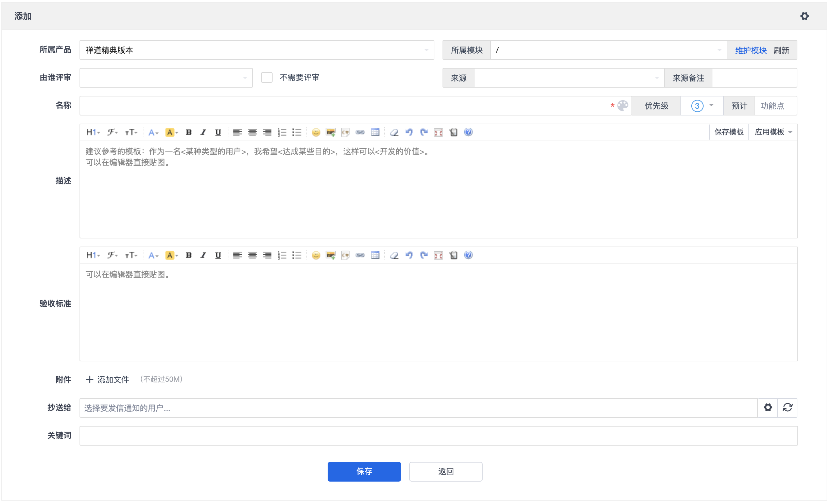Click the 关键词 input field
This screenshot has height=504, width=830.
tap(438, 436)
